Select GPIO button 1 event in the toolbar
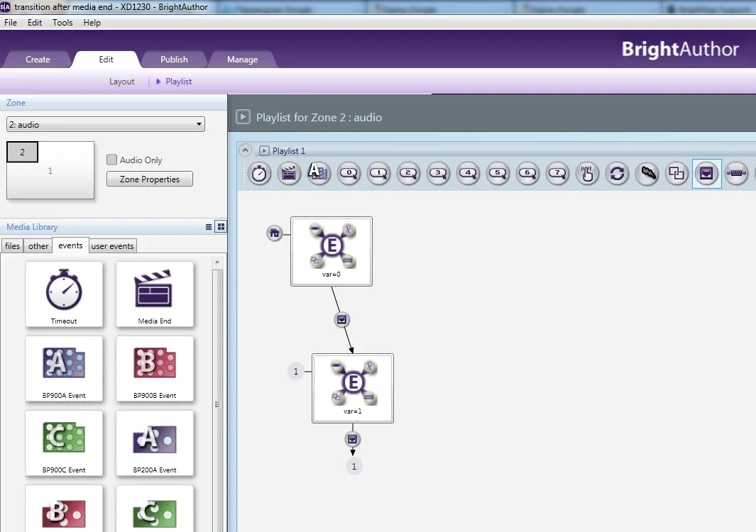The height and width of the screenshot is (532, 756). point(378,174)
